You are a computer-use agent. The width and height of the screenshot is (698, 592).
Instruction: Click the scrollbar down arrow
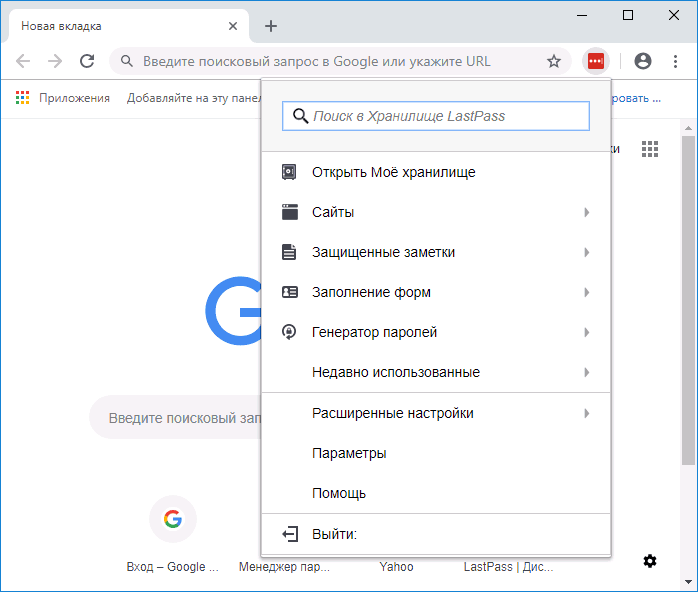click(x=688, y=582)
